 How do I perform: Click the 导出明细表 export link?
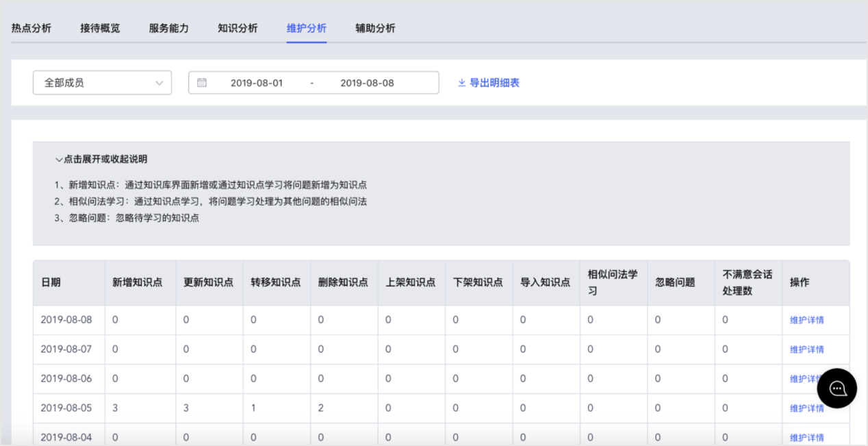pos(494,83)
